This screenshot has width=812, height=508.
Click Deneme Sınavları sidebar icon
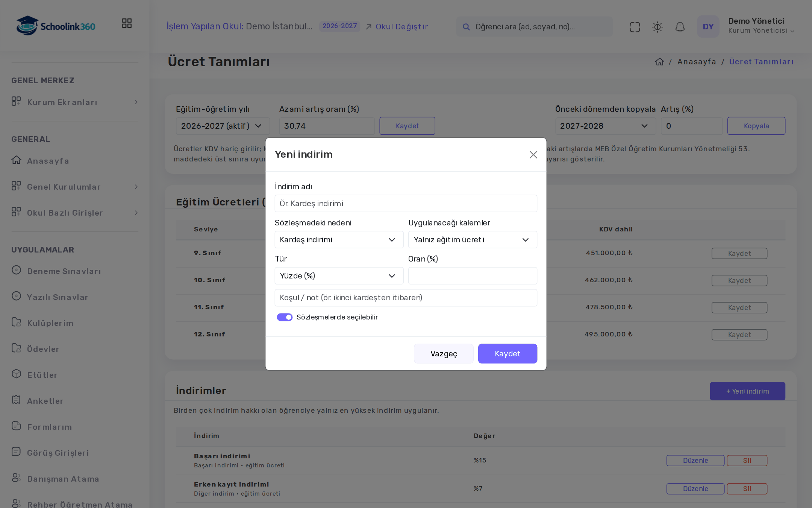pyautogui.click(x=16, y=270)
